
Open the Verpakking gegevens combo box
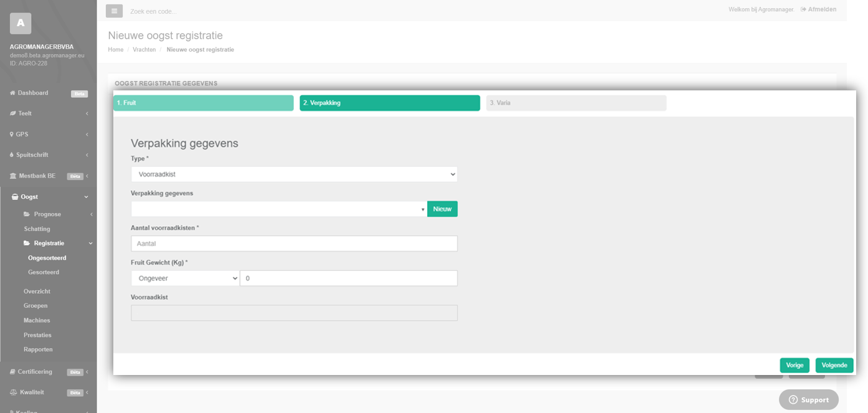point(278,209)
